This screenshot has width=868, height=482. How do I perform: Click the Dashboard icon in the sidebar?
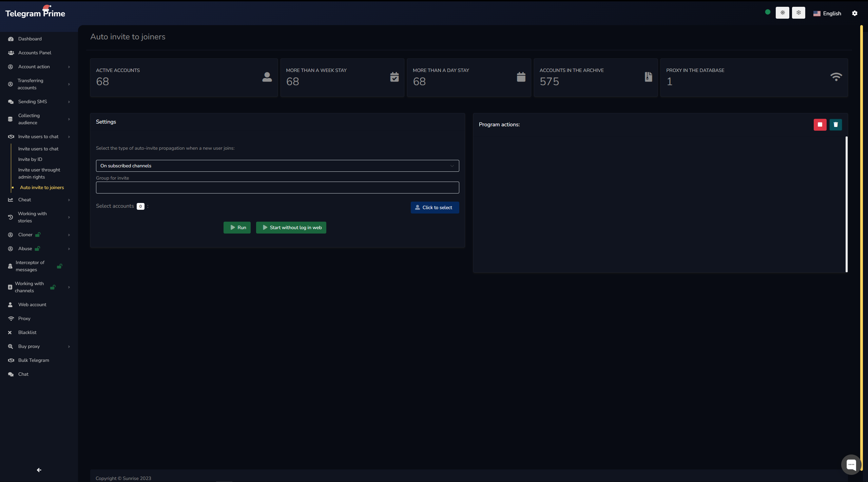11,39
